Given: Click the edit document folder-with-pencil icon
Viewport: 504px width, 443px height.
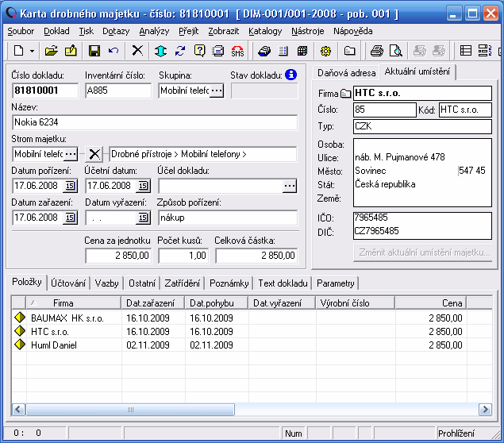Looking at the screenshot, I should point(71,51).
